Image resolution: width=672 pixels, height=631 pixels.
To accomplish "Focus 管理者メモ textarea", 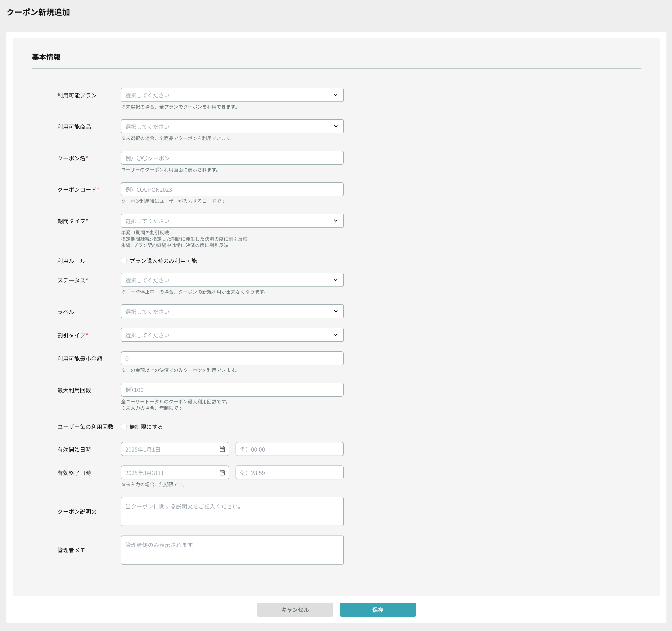I will point(232,550).
